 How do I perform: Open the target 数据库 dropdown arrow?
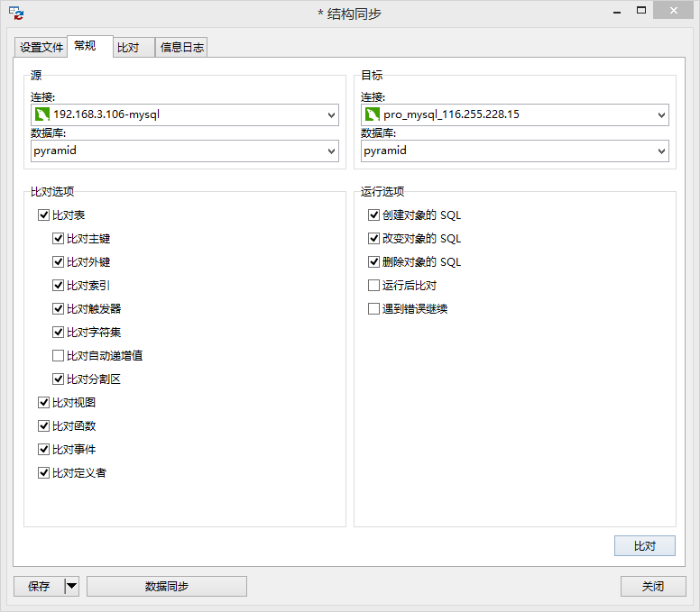[661, 151]
